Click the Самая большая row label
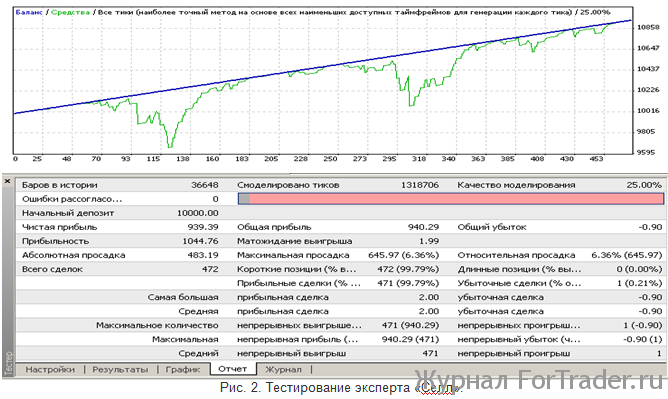The height and width of the screenshot is (399, 668). click(x=183, y=297)
